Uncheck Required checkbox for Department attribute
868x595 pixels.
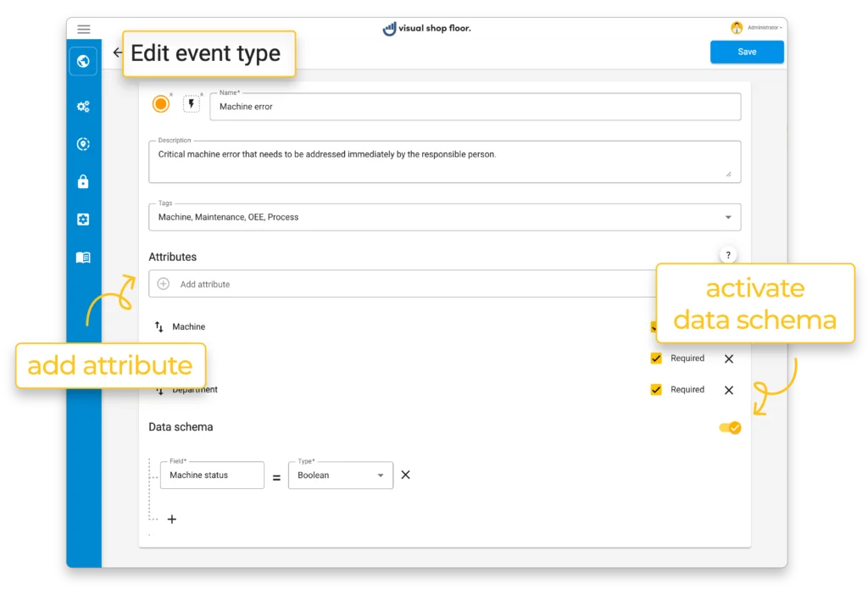[656, 390]
